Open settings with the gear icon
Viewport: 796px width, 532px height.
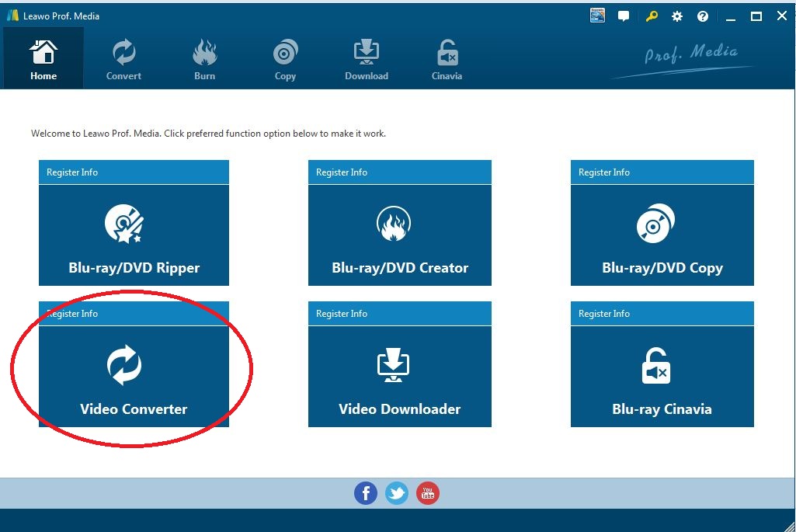(677, 16)
